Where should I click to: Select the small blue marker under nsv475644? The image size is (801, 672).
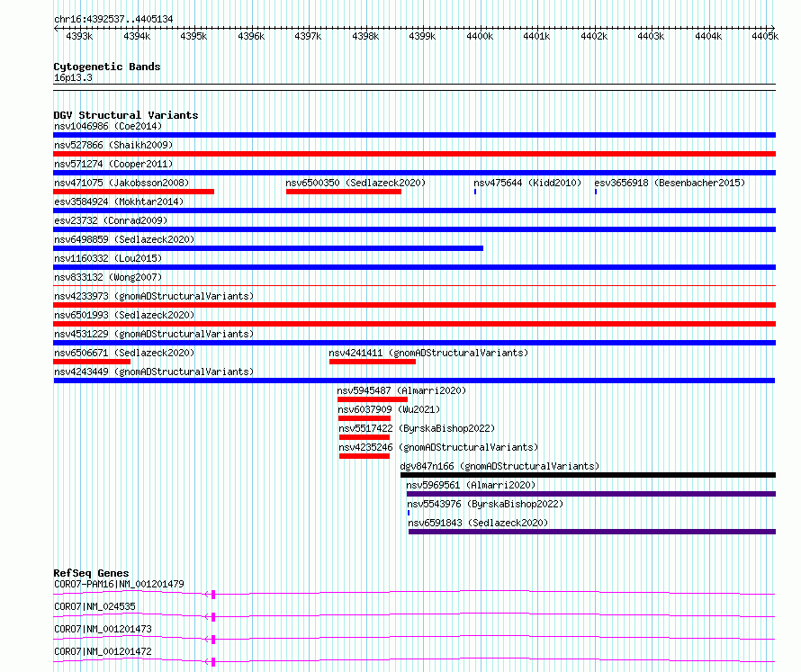point(475,192)
